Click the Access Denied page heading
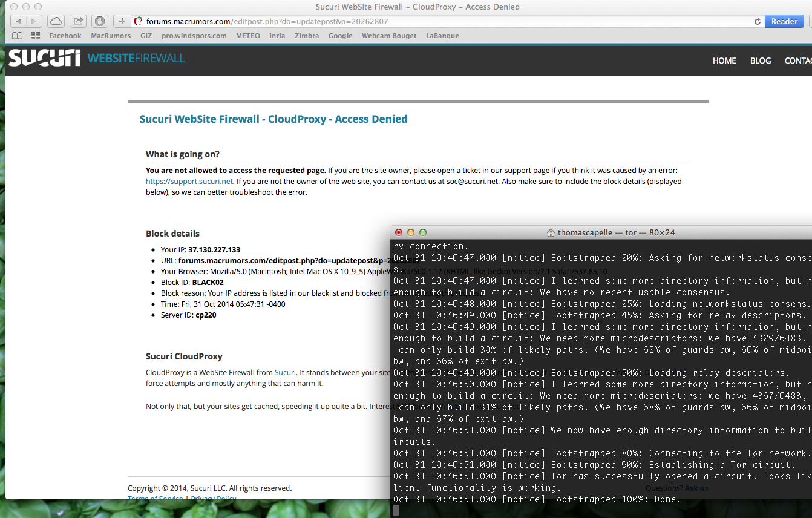812x518 pixels. tap(273, 119)
